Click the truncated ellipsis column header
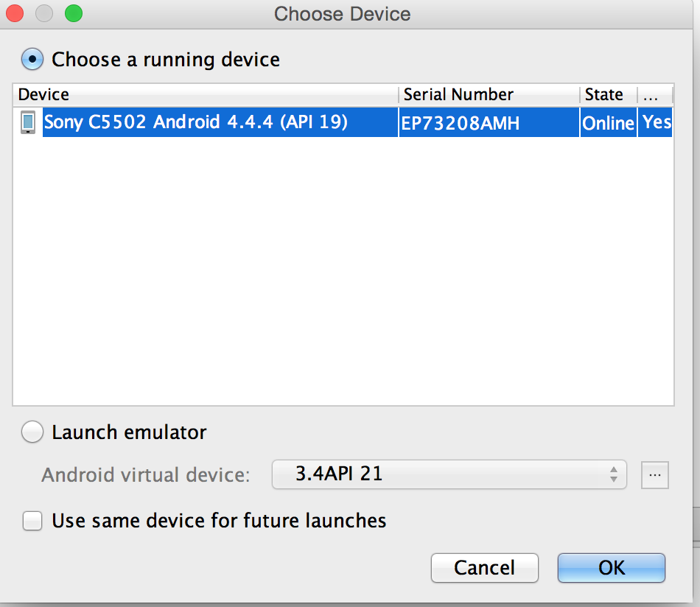Image resolution: width=700 pixels, height=607 pixels. click(x=654, y=94)
